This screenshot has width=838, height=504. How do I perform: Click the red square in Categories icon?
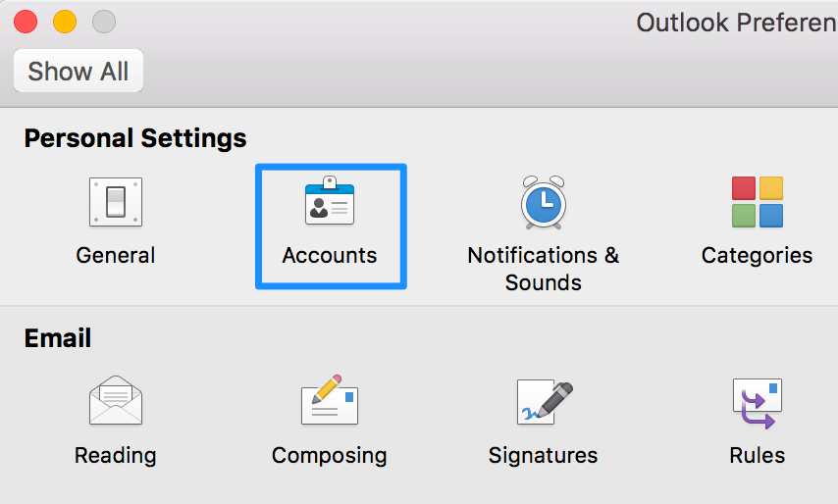click(744, 188)
